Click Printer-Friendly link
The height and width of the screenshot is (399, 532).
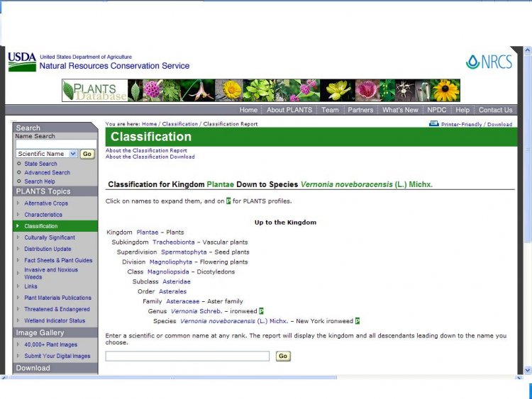[x=462, y=125]
